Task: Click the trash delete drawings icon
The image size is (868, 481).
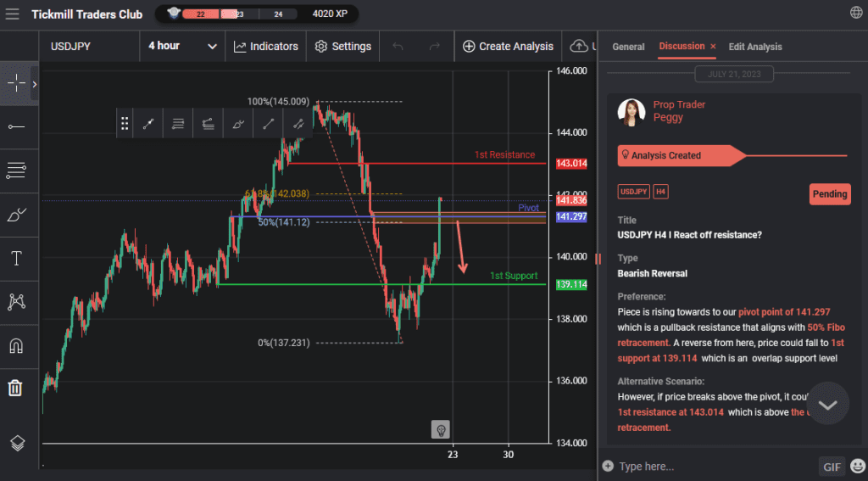Action: click(x=15, y=388)
